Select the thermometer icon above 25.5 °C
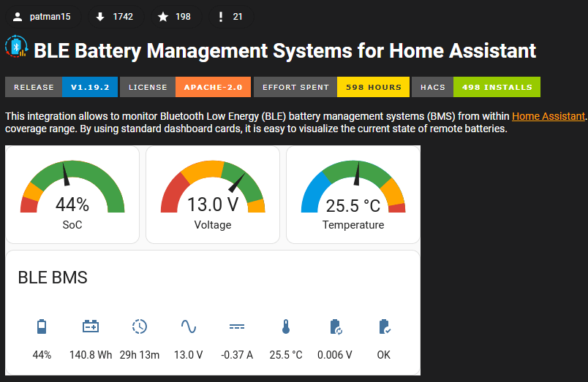The height and width of the screenshot is (382, 588). (x=286, y=326)
